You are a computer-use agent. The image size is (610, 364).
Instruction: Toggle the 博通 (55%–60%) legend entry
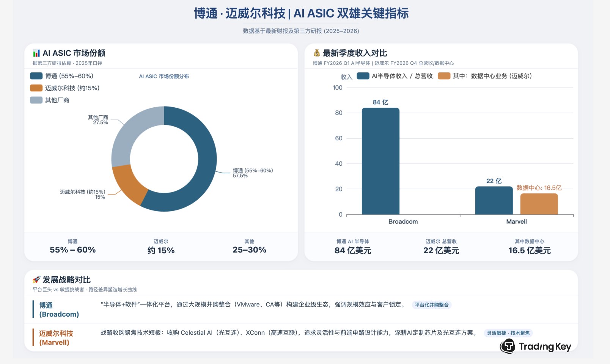pyautogui.click(x=62, y=76)
